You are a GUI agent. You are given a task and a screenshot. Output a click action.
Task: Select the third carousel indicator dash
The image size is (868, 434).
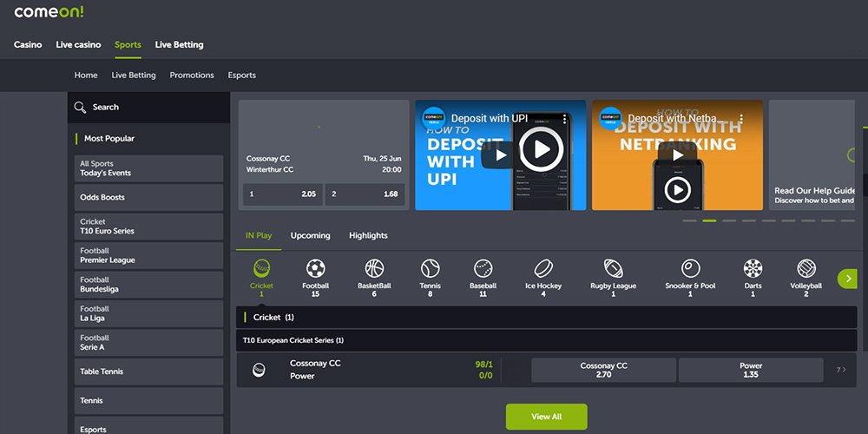pyautogui.click(x=729, y=220)
